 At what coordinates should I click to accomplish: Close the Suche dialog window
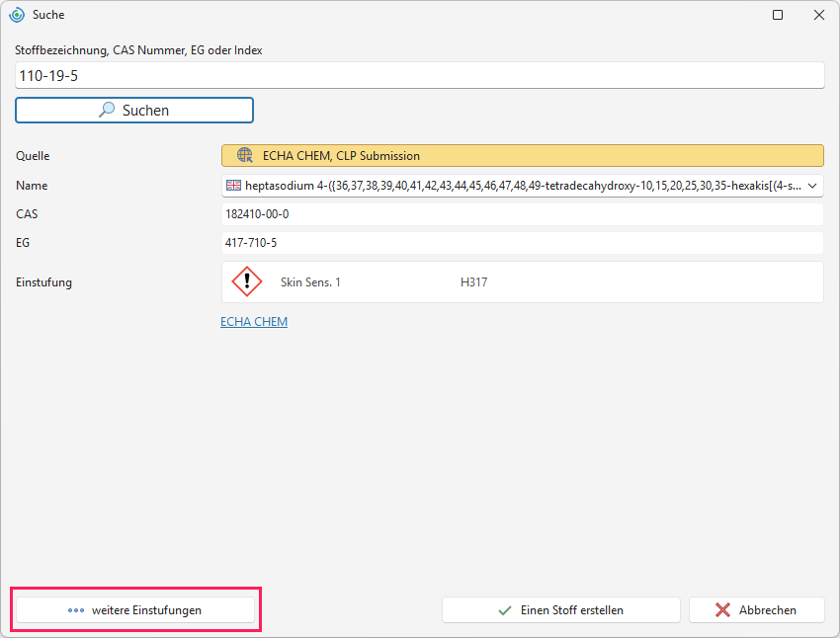[819, 15]
